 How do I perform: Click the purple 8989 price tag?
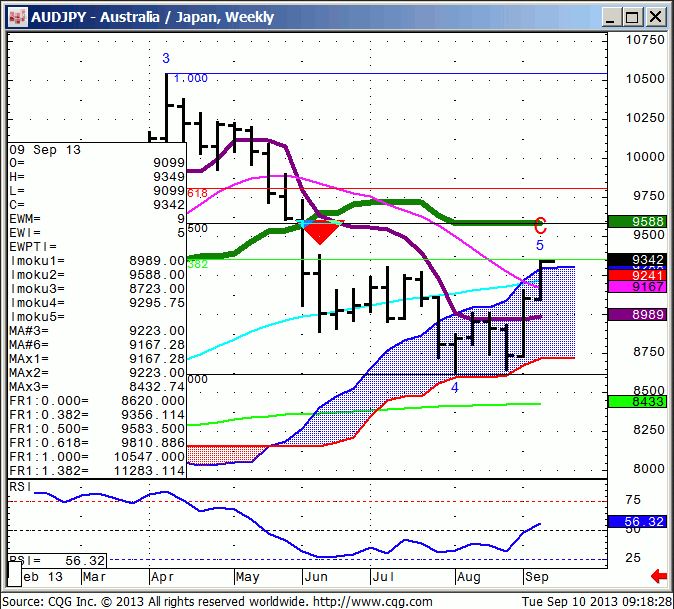click(640, 315)
